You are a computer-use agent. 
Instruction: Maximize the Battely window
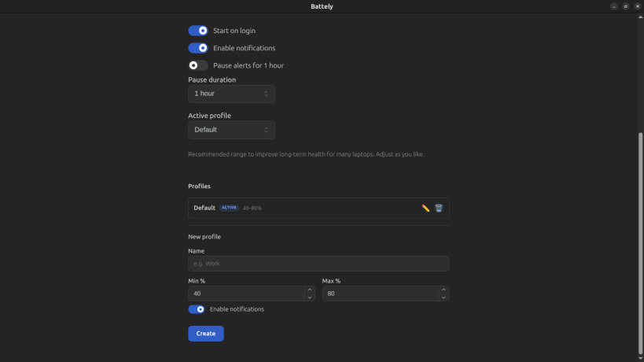coord(625,6)
